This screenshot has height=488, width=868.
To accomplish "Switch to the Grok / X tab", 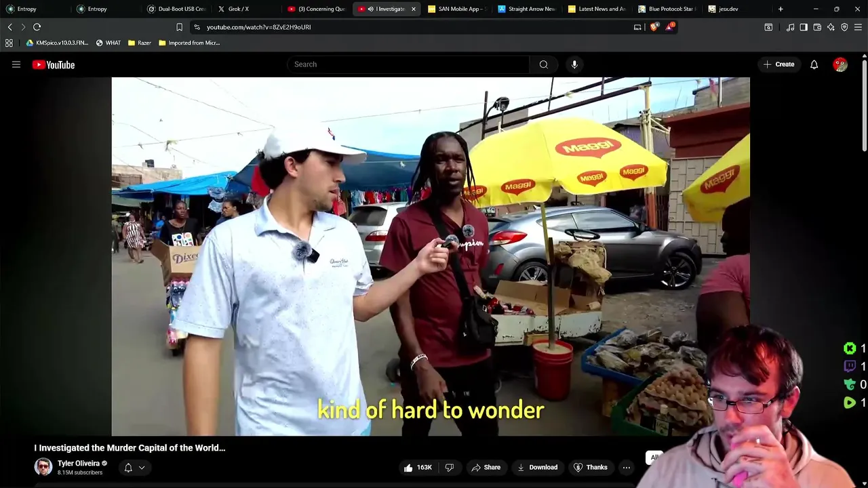I will coord(247,9).
